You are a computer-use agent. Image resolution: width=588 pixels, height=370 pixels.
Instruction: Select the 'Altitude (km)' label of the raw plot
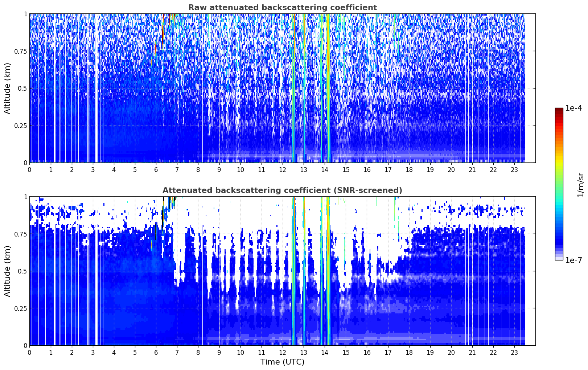(x=8, y=88)
